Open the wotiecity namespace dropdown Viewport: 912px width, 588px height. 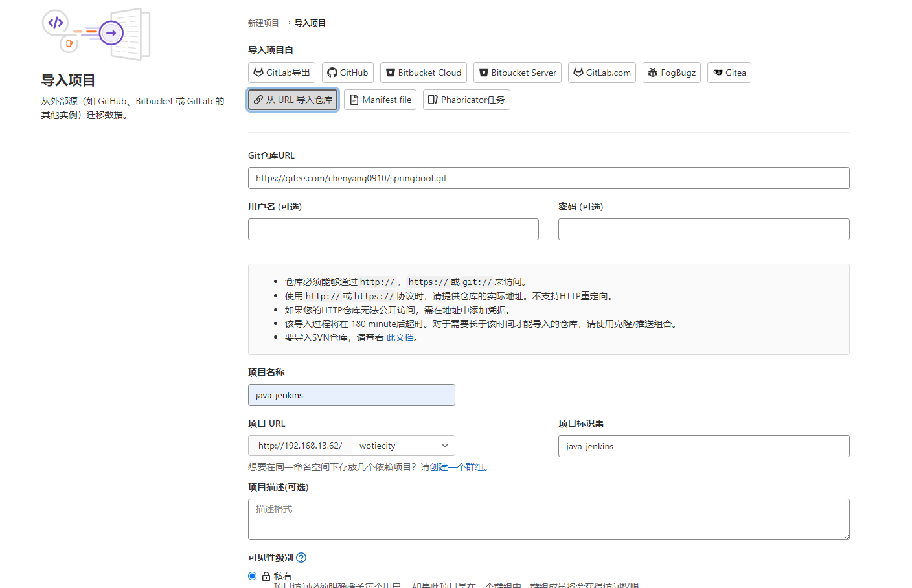tap(404, 446)
